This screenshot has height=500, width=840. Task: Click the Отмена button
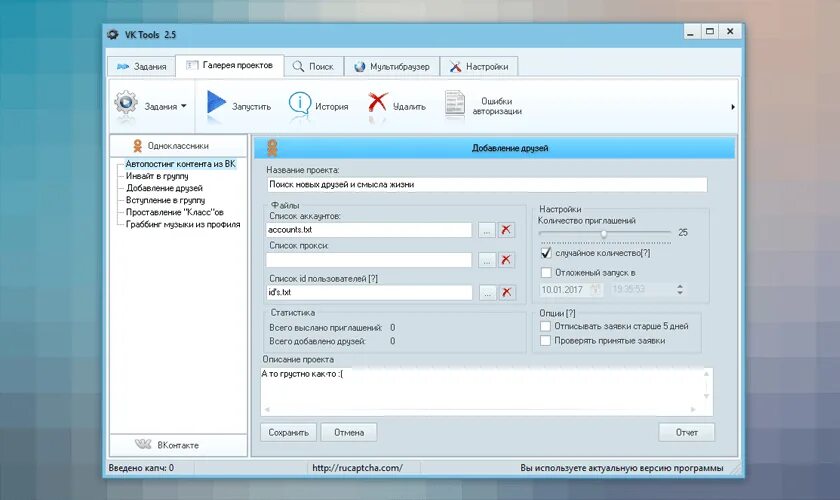point(349,432)
